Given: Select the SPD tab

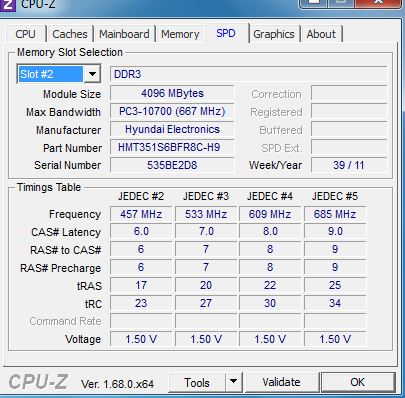Looking at the screenshot, I should point(226,33).
